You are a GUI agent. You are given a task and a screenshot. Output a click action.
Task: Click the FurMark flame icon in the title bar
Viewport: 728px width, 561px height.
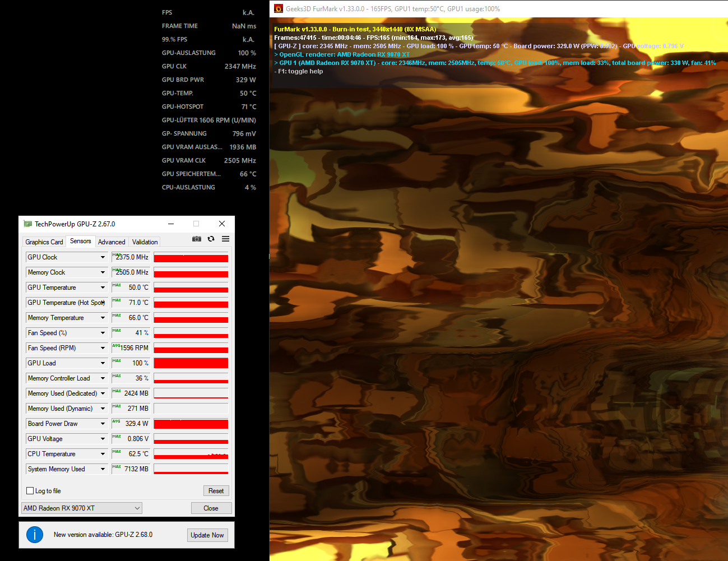pyautogui.click(x=279, y=8)
